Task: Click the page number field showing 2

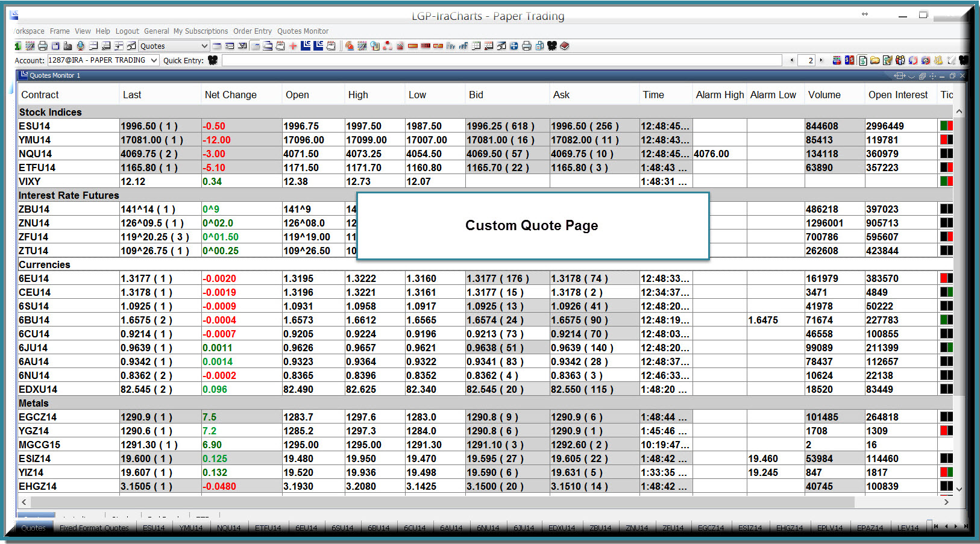Action: pyautogui.click(x=806, y=60)
